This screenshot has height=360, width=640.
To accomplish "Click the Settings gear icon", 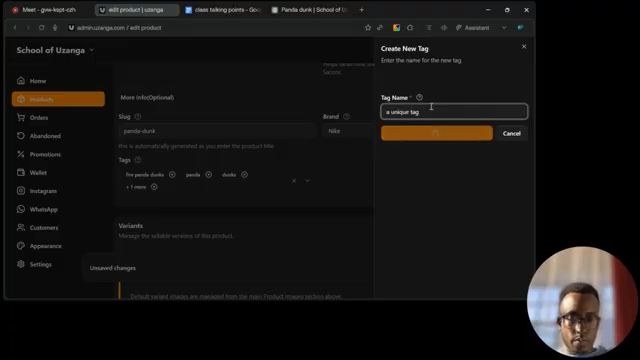I will coord(21,264).
